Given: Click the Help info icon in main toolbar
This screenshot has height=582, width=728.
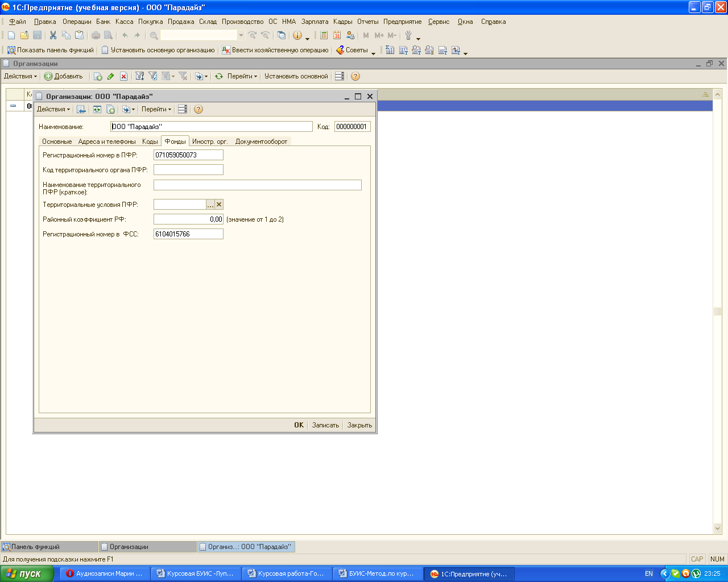Looking at the screenshot, I should point(297,35).
